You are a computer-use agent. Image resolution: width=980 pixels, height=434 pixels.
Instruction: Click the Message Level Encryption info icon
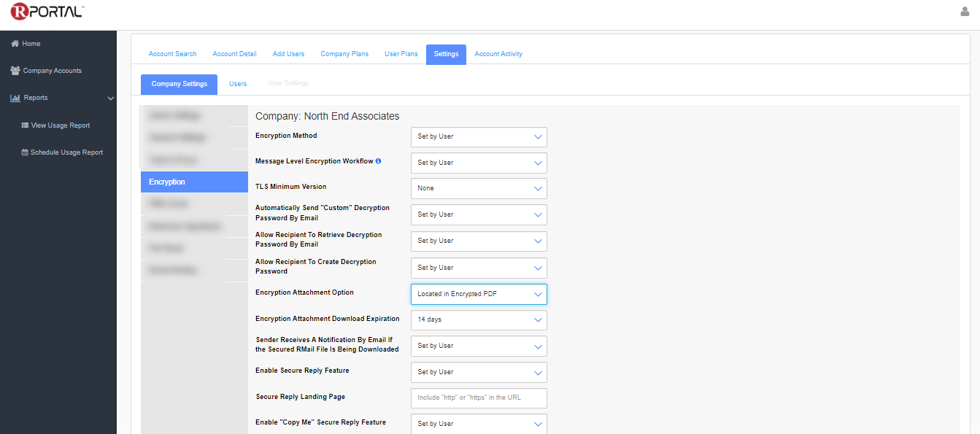(378, 160)
